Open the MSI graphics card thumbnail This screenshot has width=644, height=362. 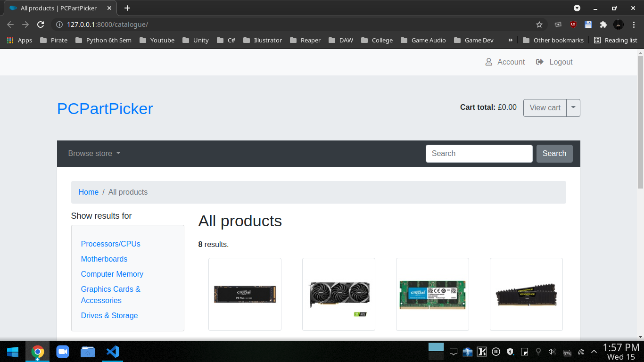tap(339, 294)
